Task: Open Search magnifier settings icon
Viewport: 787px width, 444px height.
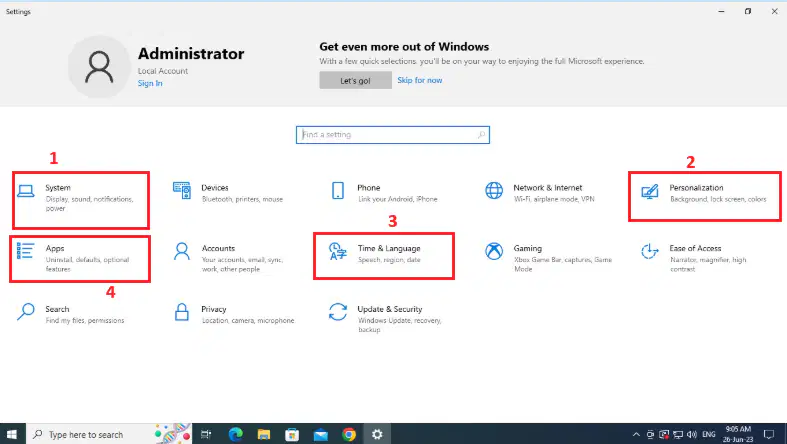Action: pyautogui.click(x=26, y=312)
